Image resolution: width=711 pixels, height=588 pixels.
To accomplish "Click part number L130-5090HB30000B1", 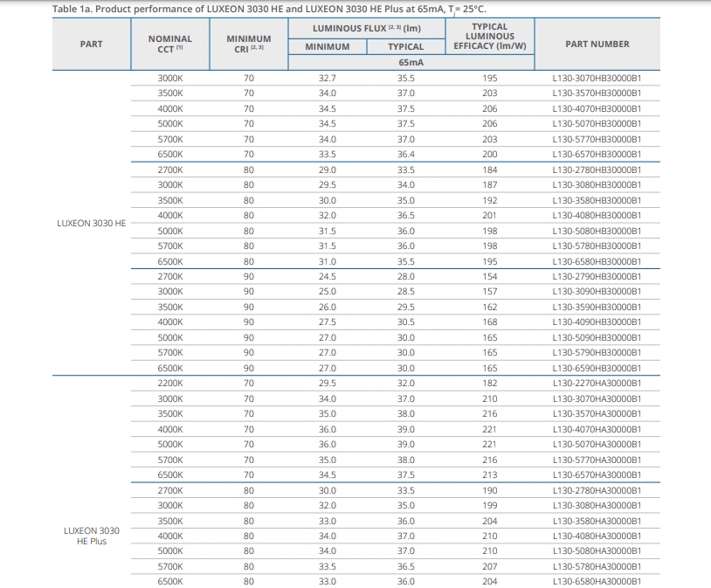I will [x=597, y=337].
